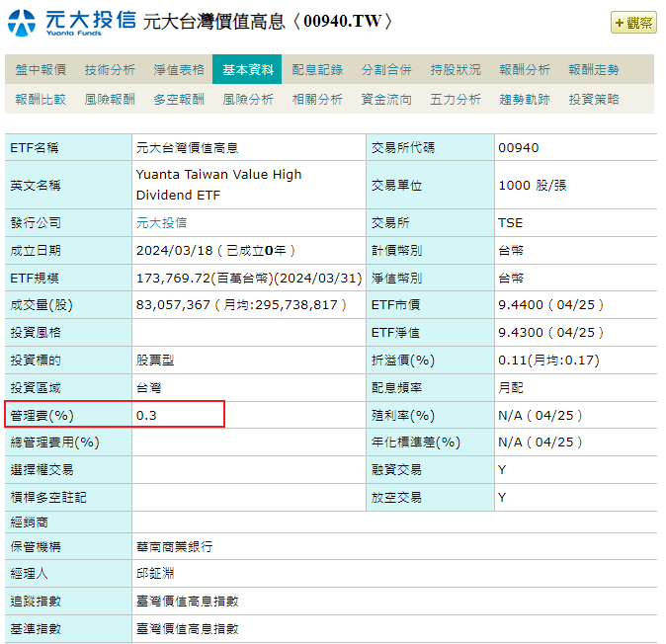666x644 pixels.
Task: Click the page title 元大台灣價值高息 00940.TW
Action: point(268,21)
